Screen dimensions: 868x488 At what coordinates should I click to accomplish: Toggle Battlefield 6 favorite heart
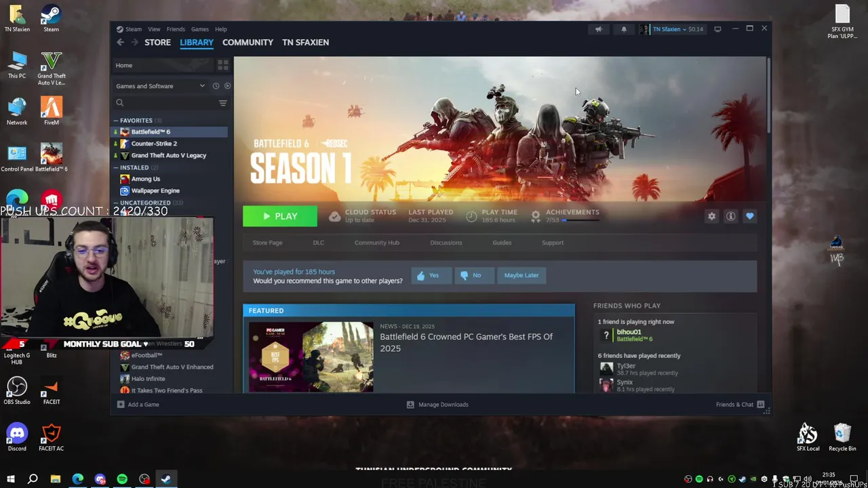(x=749, y=216)
